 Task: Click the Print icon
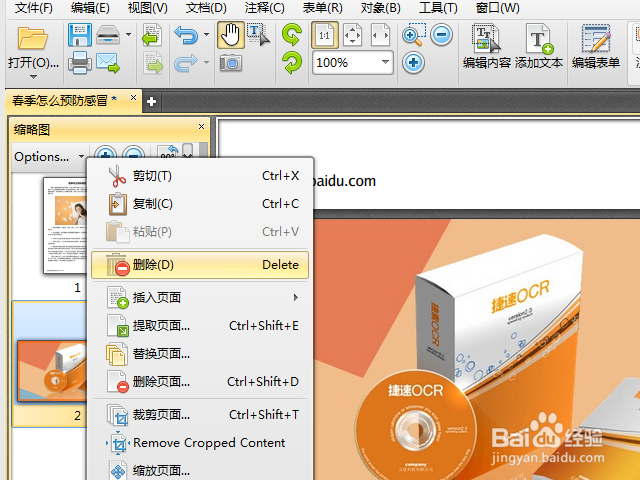(x=80, y=63)
